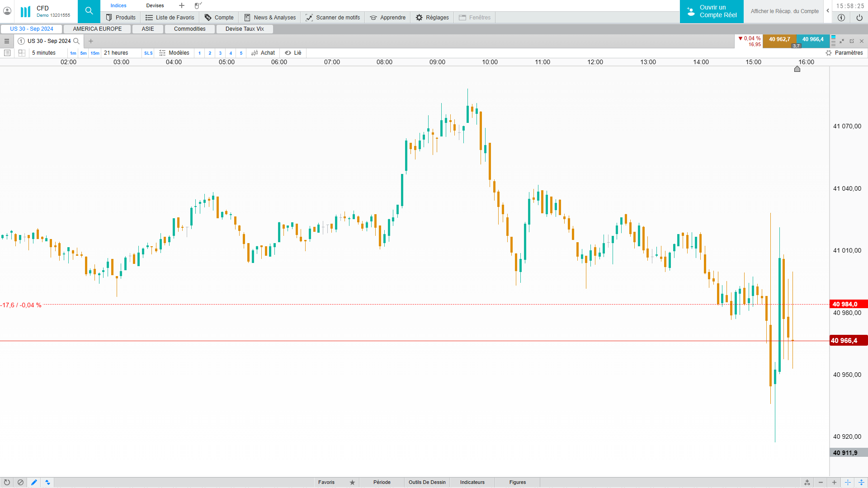Click the search magnifier button in header
868x488 pixels.
89,11
